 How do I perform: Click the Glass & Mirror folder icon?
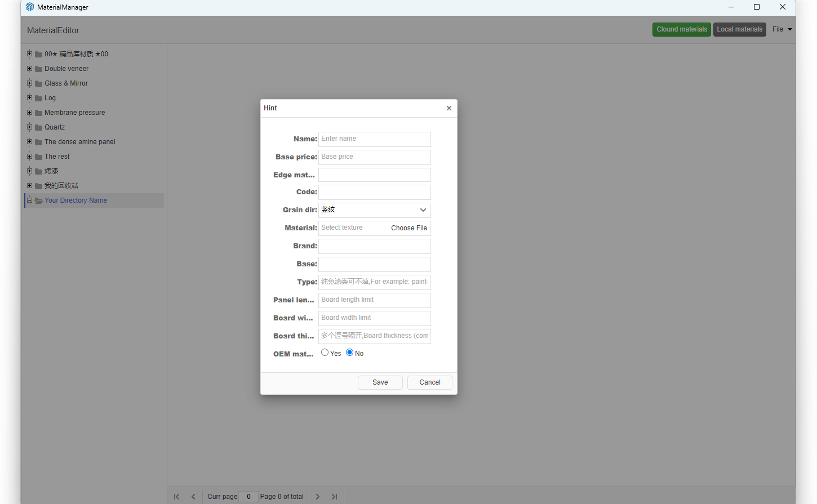[x=39, y=83]
